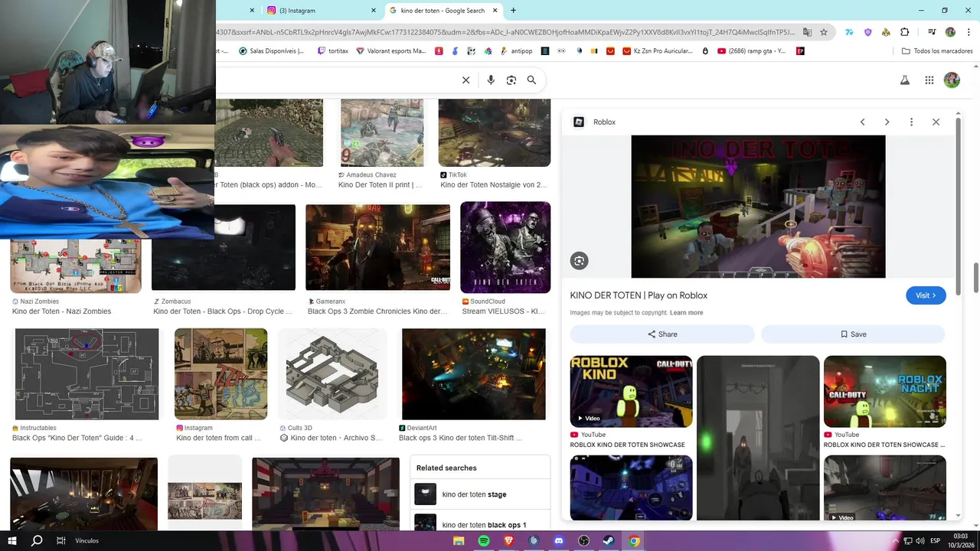Open Task View on the taskbar
Viewport: 980px width, 551px height.
[x=61, y=540]
